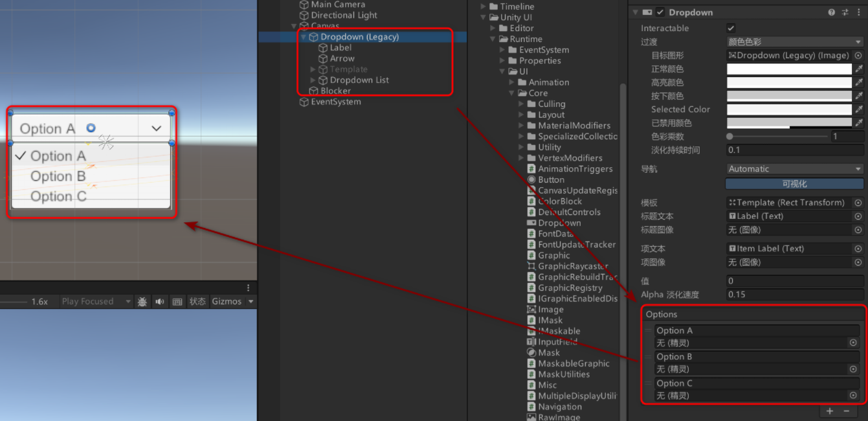This screenshot has height=421, width=868.
Task: Choose checked Option A in dropdown list
Action: (91, 156)
